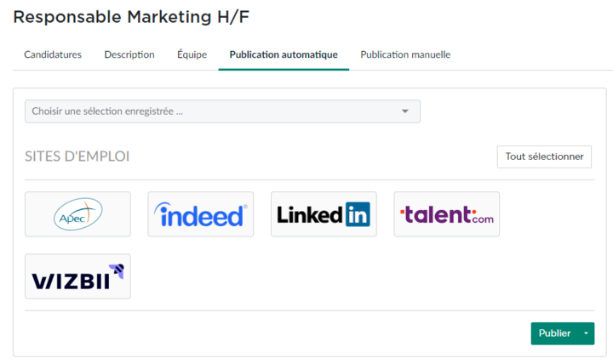Select the Wizbii job site tile

[77, 276]
